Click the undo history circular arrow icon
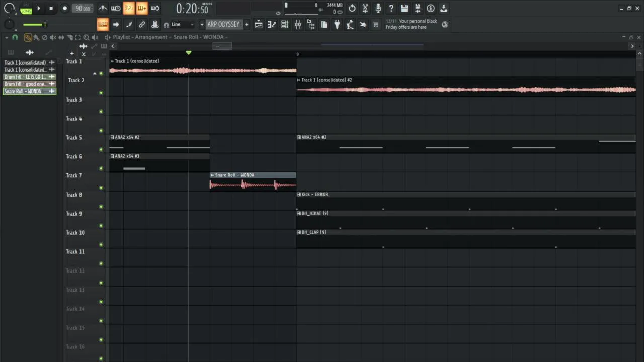The image size is (644, 362). (352, 8)
